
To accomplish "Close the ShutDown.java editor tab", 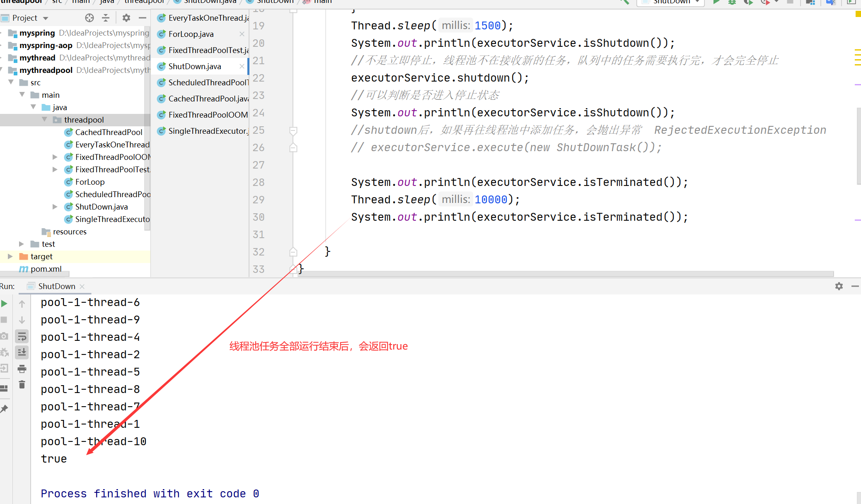I will click(x=242, y=66).
